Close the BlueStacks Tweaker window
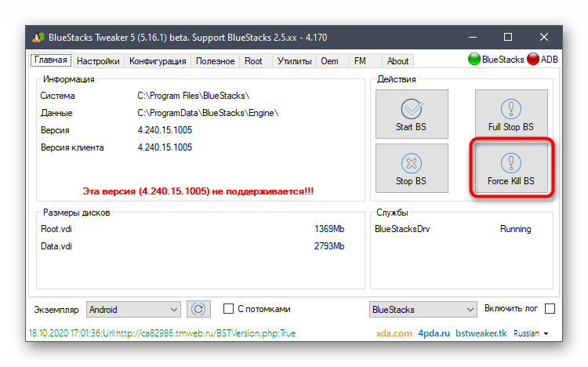Screen dimensions: 588x367 point(544,37)
